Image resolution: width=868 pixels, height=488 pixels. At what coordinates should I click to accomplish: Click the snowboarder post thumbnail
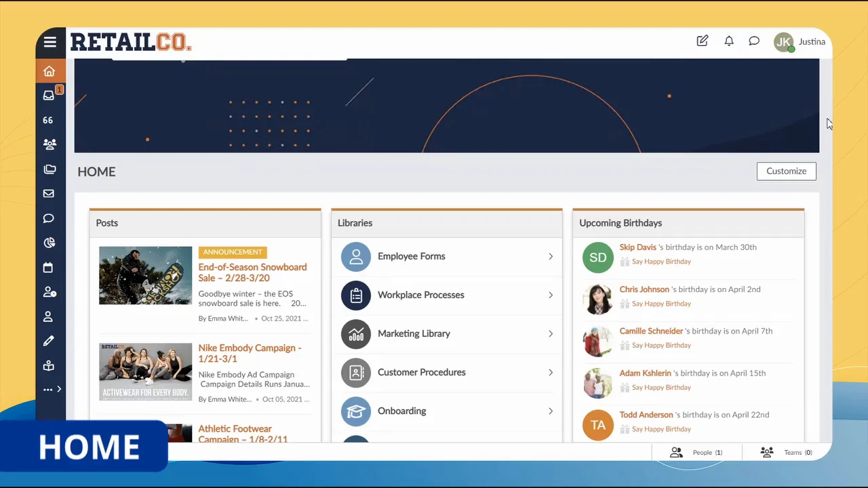pyautogui.click(x=146, y=275)
